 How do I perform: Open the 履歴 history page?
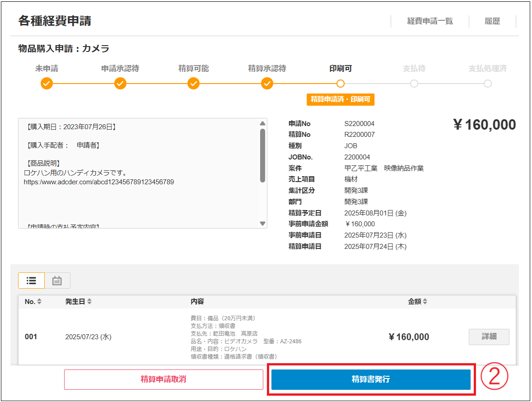click(x=492, y=21)
